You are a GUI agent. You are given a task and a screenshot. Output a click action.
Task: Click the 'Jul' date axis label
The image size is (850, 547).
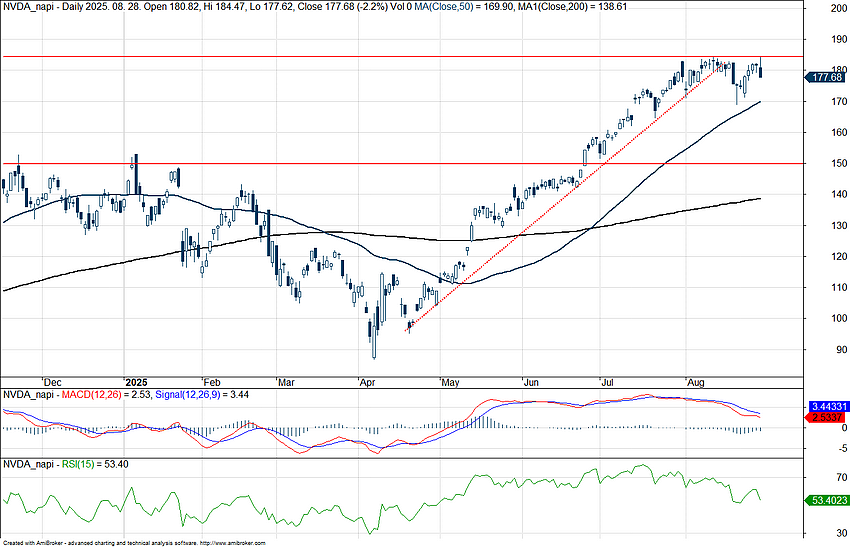[x=608, y=382]
